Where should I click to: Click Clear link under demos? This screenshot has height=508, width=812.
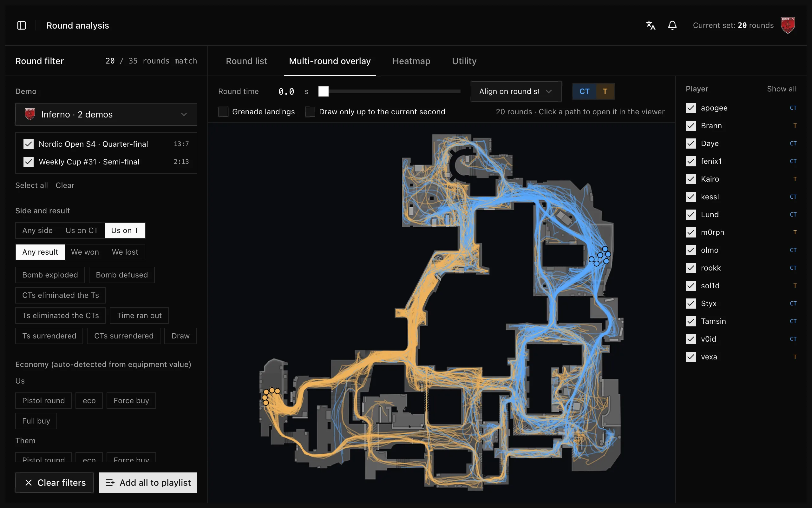point(65,185)
